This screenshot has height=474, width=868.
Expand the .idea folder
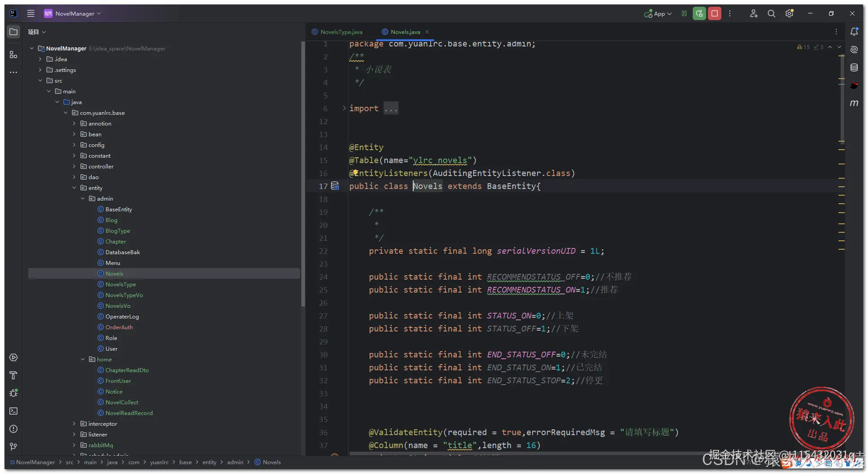40,59
